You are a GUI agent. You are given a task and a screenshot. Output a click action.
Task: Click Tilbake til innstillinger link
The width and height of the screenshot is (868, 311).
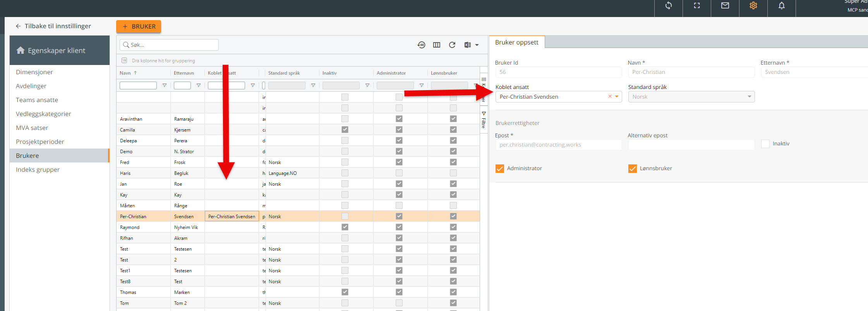[x=58, y=26]
